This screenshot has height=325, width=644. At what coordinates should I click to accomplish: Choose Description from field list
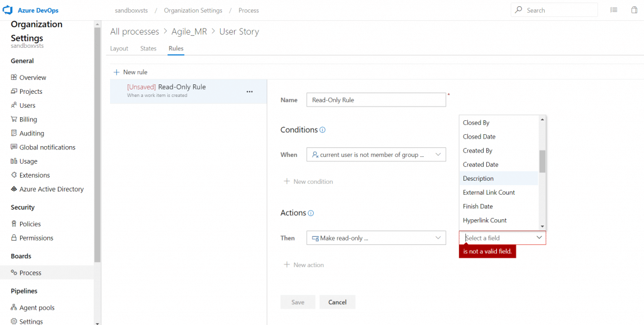pos(499,178)
